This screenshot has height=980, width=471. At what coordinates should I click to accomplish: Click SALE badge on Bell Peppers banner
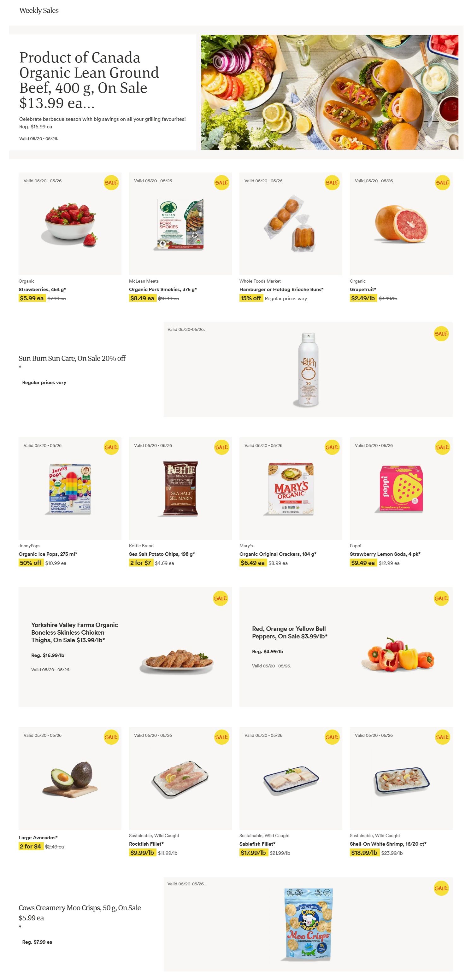(441, 598)
